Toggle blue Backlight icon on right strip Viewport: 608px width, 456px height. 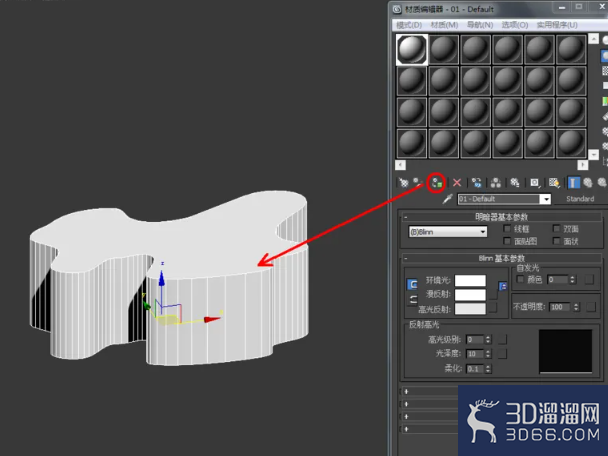[605, 56]
